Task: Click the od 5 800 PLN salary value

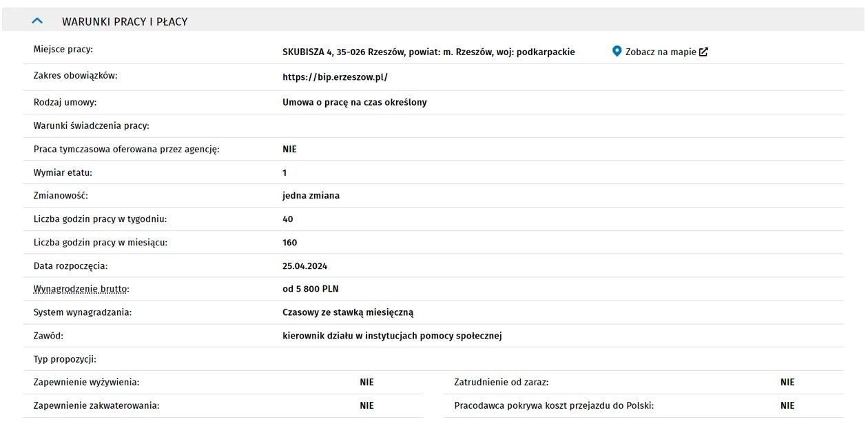Action: [311, 289]
